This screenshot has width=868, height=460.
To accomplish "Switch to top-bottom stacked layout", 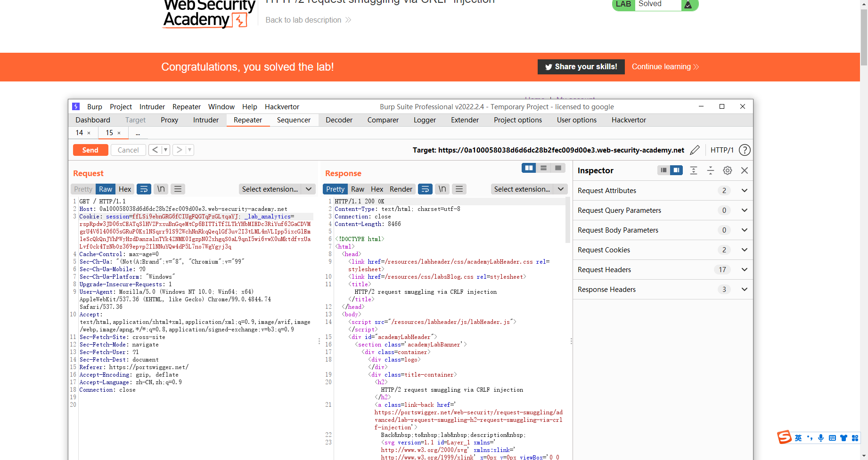I will tap(543, 168).
